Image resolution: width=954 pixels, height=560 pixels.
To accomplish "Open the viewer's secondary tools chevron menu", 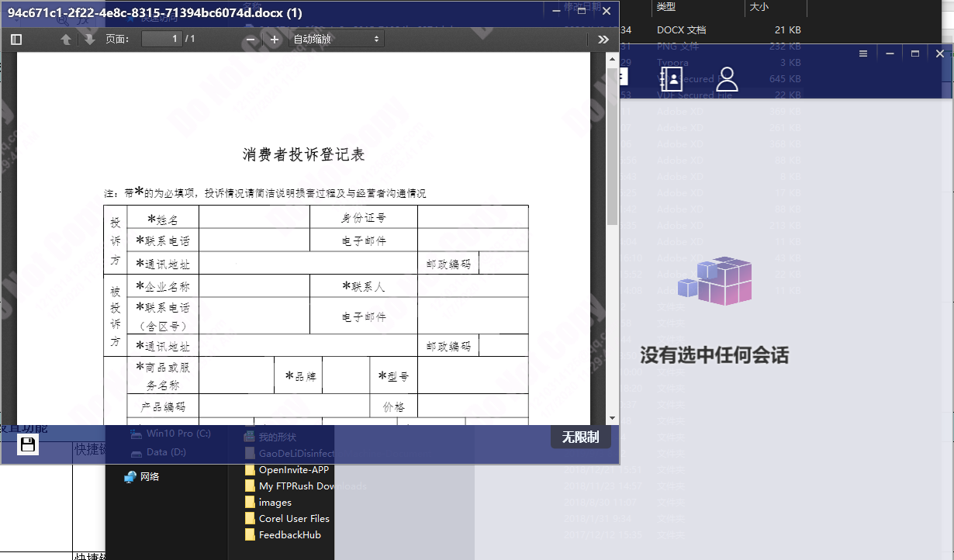I will click(x=604, y=39).
